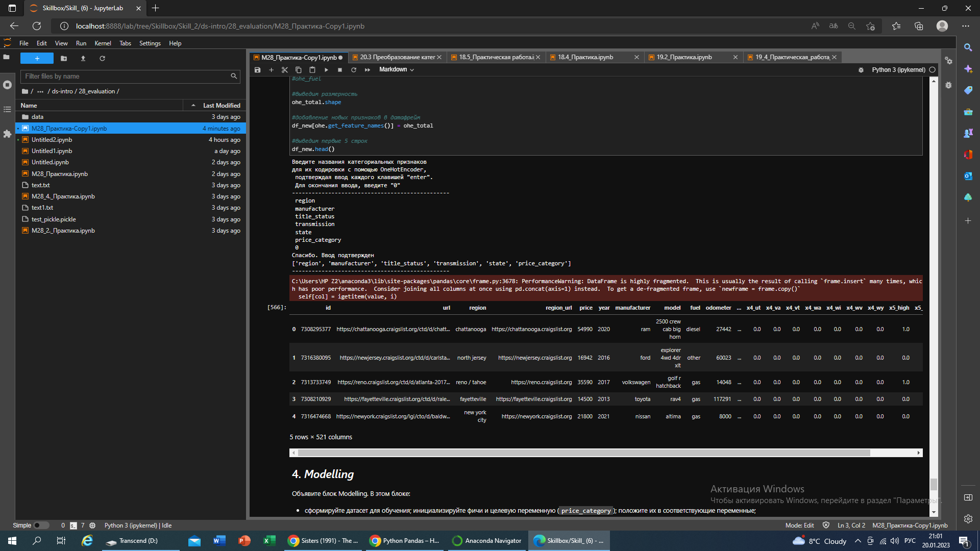The width and height of the screenshot is (980, 551).
Task: Click the ds-intro breadcrumb folder
Action: pos(62,91)
